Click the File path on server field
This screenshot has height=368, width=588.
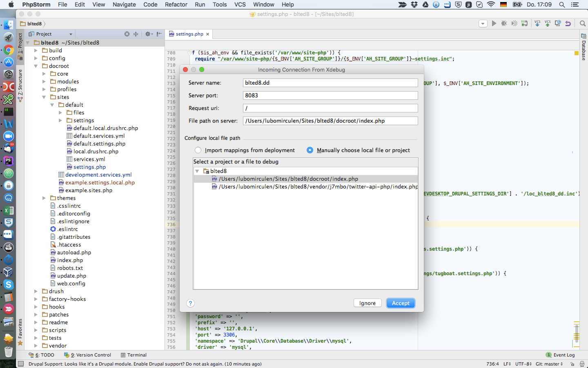330,121
